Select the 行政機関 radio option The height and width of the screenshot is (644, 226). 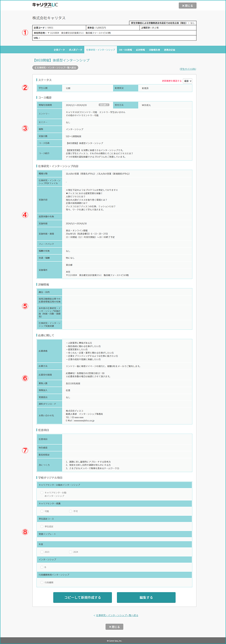tap(42, 582)
